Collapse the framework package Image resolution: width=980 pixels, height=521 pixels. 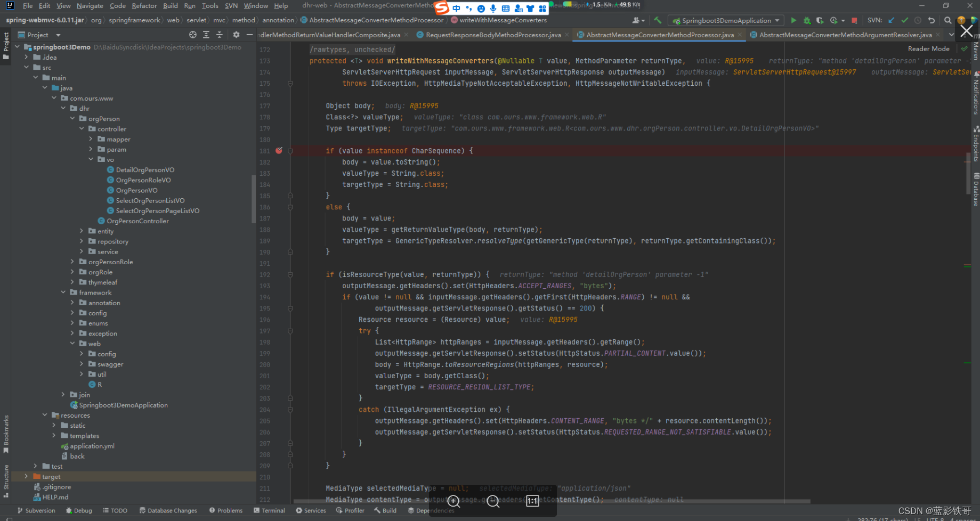coord(63,292)
